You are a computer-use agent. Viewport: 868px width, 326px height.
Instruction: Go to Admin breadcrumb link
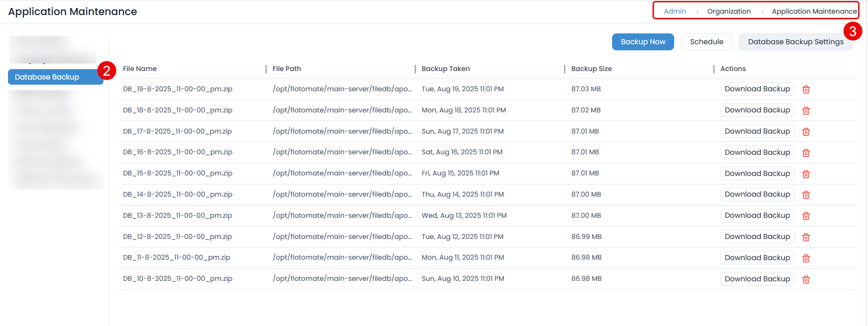click(675, 11)
